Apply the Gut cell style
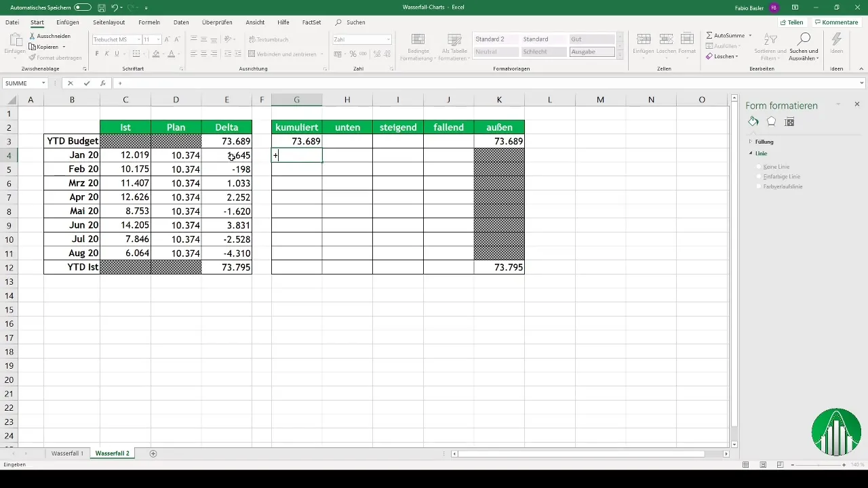This screenshot has width=868, height=488. (x=592, y=39)
